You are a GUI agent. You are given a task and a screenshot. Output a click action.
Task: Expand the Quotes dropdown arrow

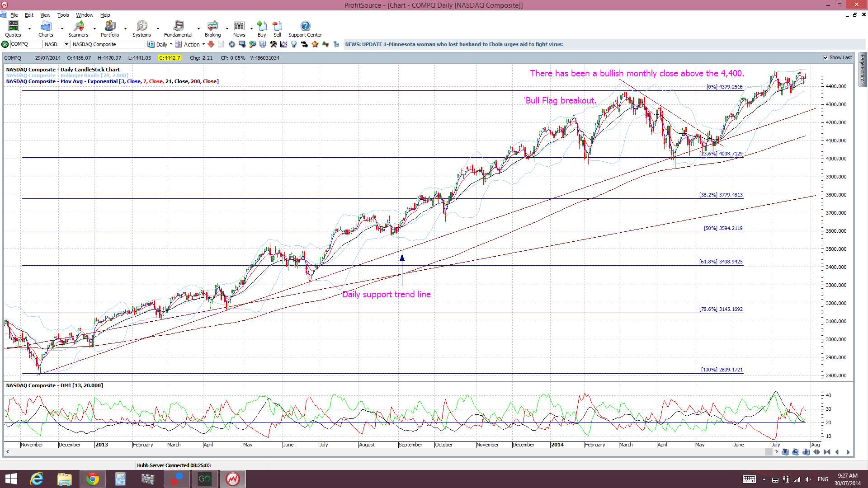point(29,29)
